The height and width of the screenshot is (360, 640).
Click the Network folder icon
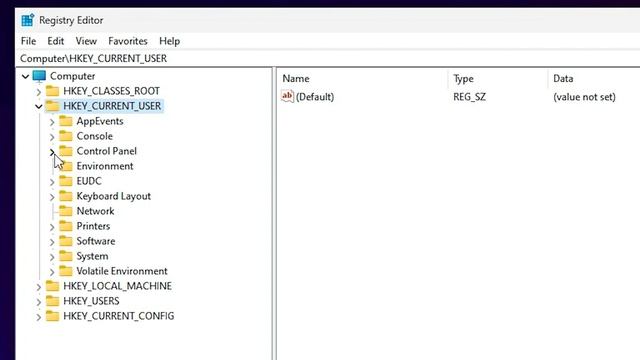click(66, 211)
